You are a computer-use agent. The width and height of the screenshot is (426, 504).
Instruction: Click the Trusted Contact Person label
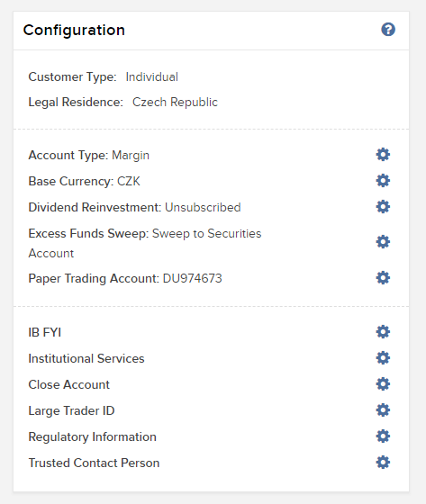click(x=94, y=463)
